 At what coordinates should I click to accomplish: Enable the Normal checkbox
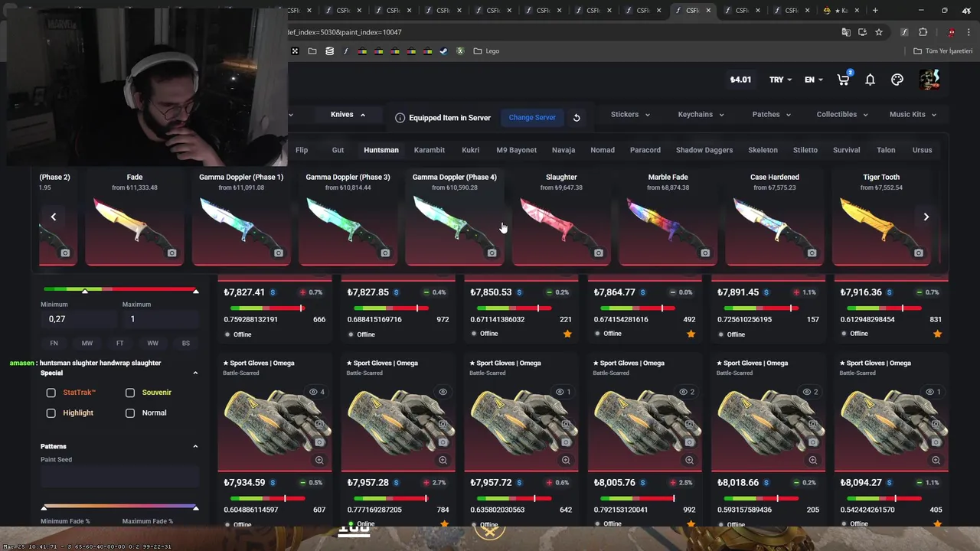(x=130, y=413)
